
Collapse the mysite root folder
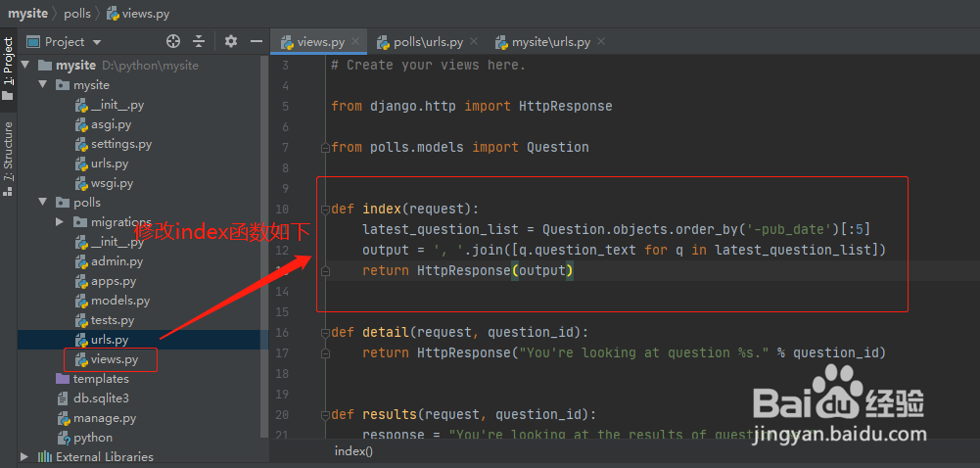click(x=25, y=65)
